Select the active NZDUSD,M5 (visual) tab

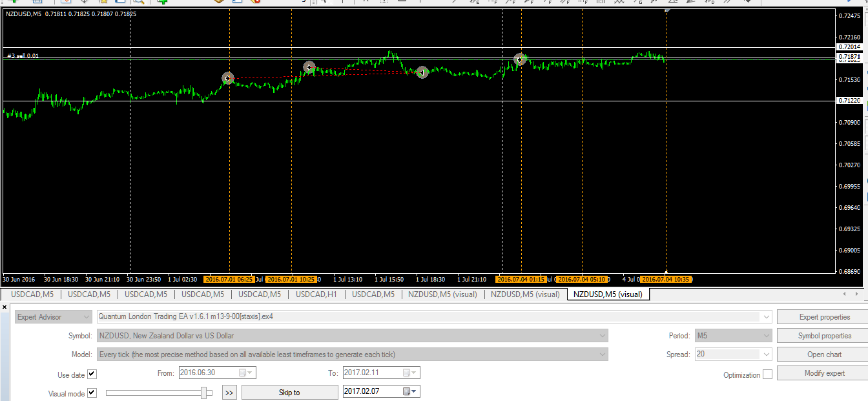pyautogui.click(x=608, y=294)
